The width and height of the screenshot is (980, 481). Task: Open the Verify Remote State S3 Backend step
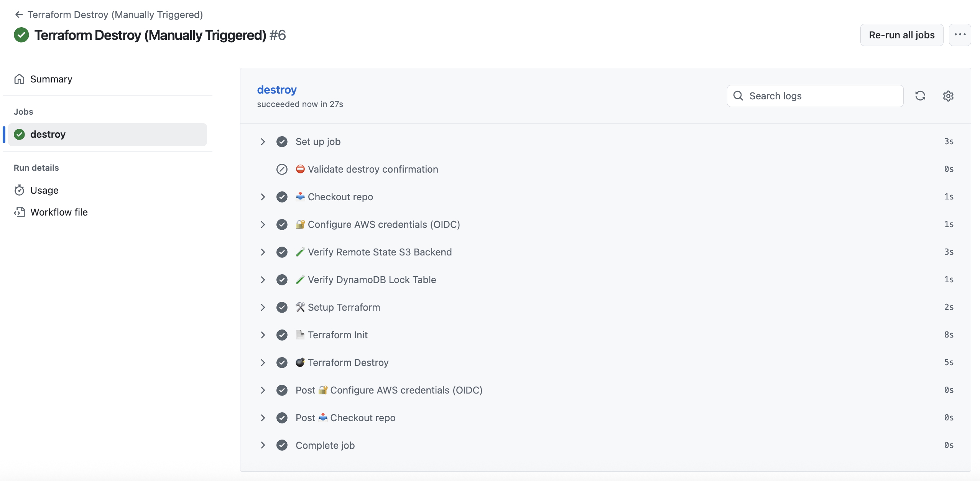click(x=380, y=252)
